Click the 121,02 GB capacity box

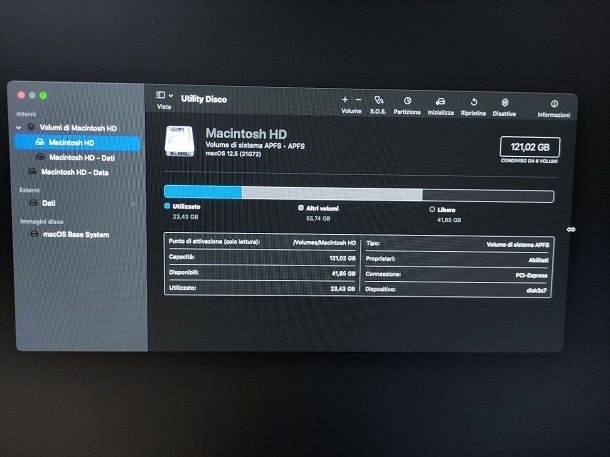[x=530, y=147]
